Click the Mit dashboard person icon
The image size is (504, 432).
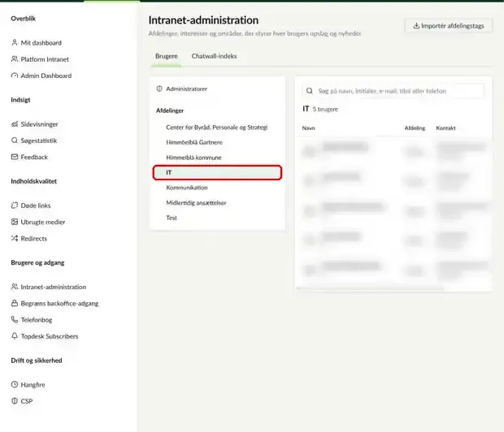(x=15, y=42)
